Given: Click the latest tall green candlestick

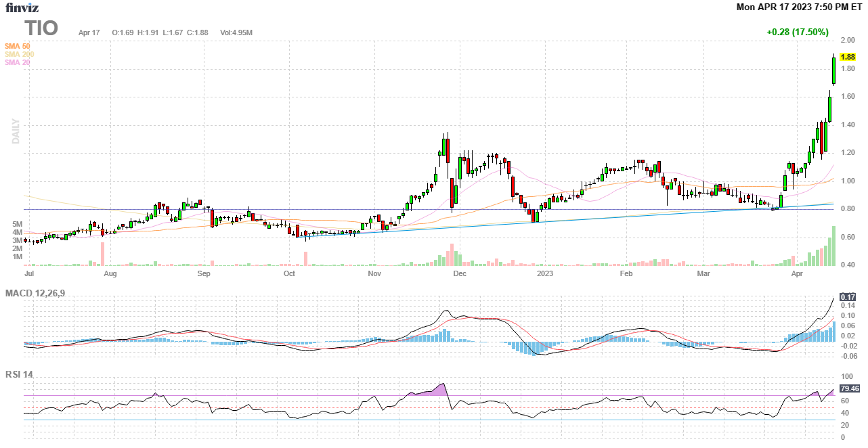Looking at the screenshot, I should [x=833, y=70].
